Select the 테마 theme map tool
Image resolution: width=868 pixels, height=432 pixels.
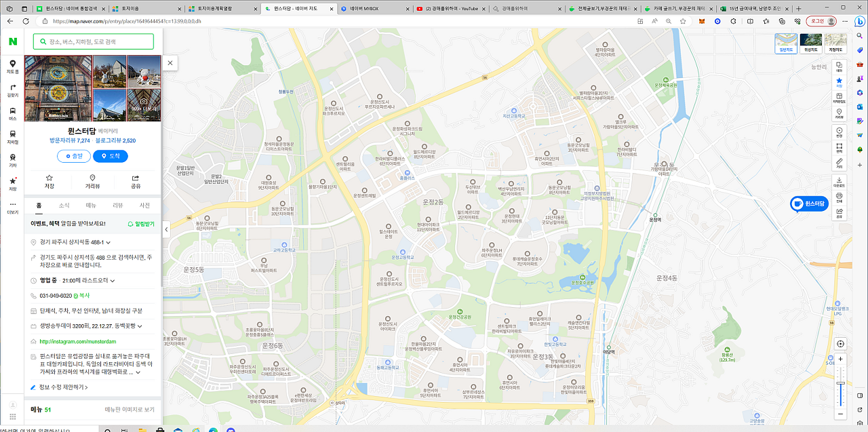click(x=839, y=66)
